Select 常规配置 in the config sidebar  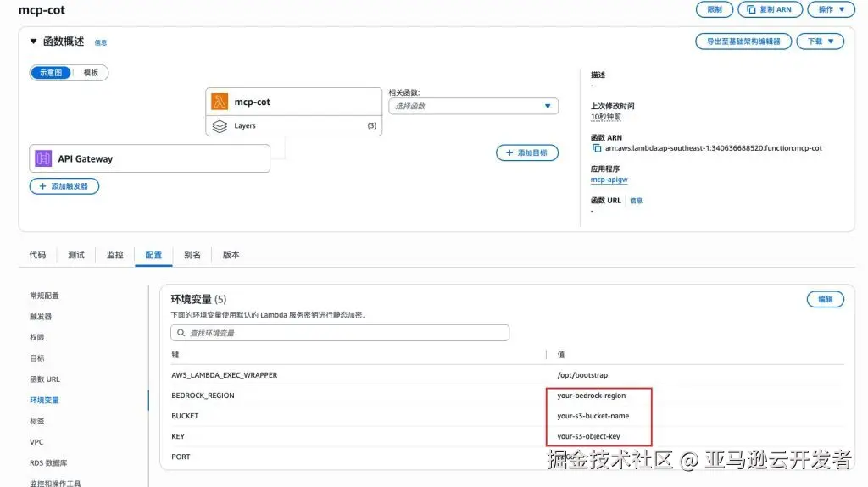click(44, 296)
